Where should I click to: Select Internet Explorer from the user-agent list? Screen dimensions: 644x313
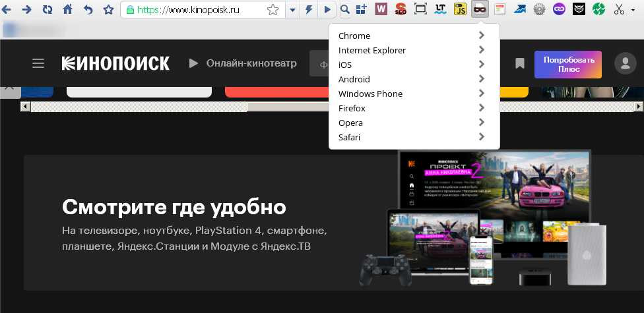371,50
